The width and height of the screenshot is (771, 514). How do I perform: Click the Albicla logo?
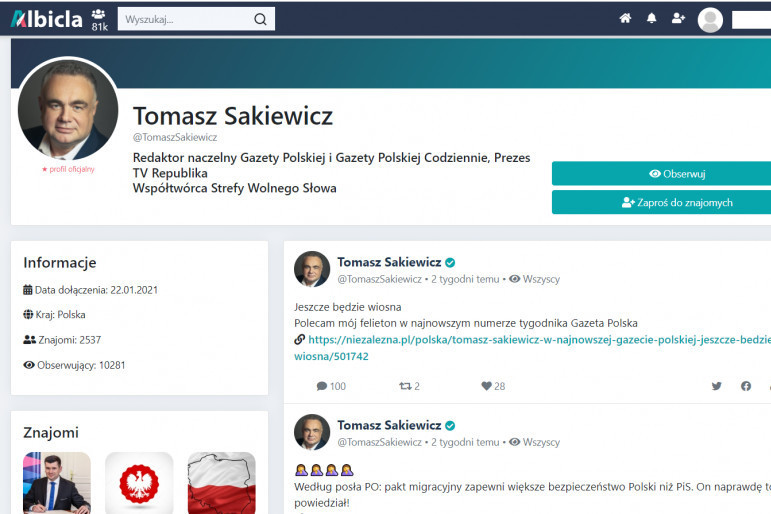[46, 18]
